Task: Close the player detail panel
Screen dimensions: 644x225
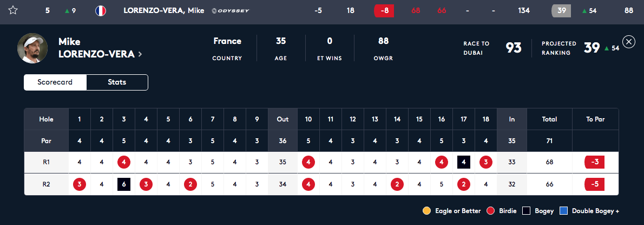Action: point(629,42)
